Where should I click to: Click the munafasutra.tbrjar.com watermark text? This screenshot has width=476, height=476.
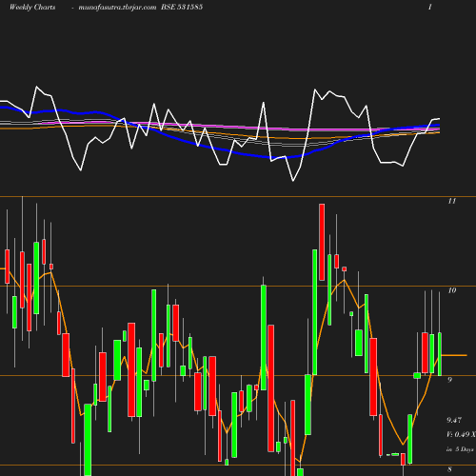(117, 8)
